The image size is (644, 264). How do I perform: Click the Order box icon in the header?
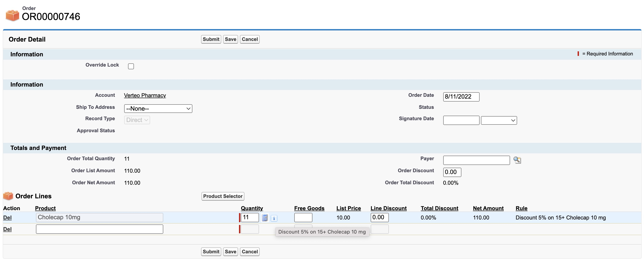pyautogui.click(x=12, y=15)
